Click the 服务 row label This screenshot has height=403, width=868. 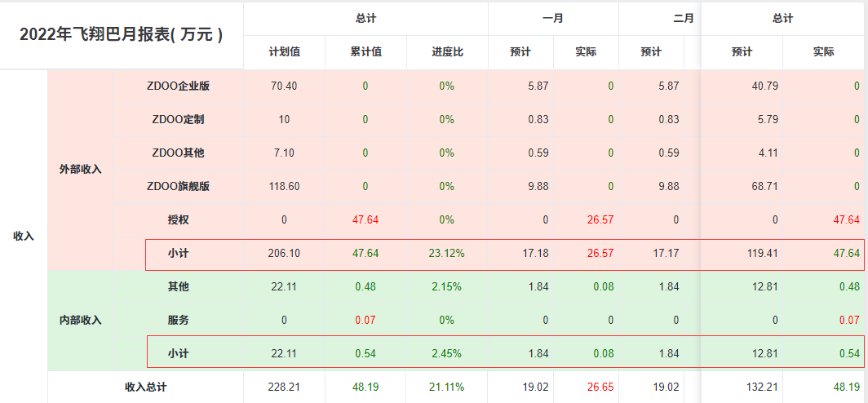(x=178, y=321)
